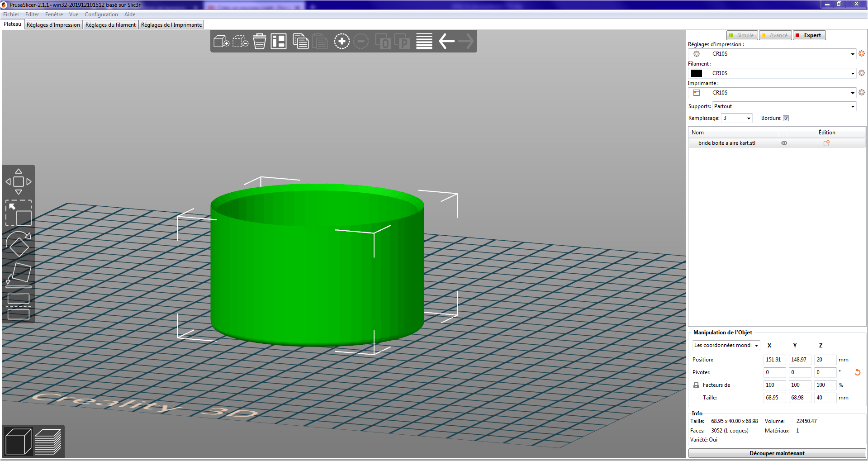Switch to Réglages d'Impression tab
Viewport: 868px width, 461px height.
pyautogui.click(x=53, y=25)
